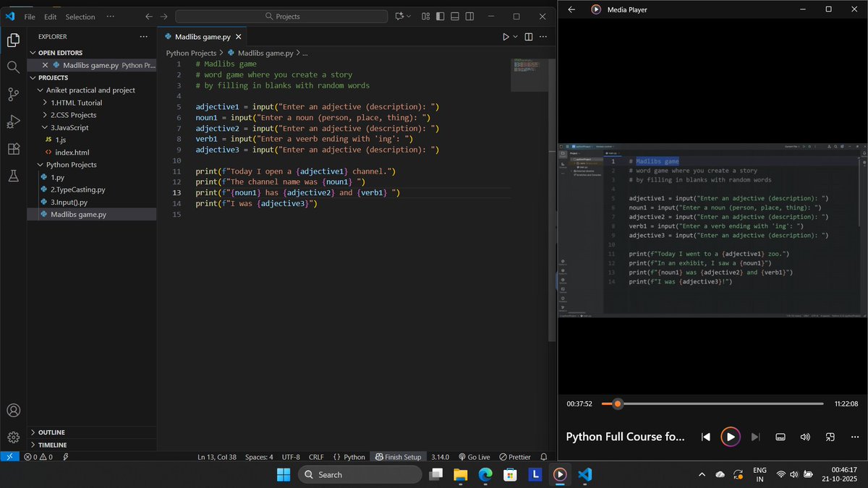Open the File menu
Image resolution: width=868 pixels, height=488 pixels.
[x=30, y=16]
